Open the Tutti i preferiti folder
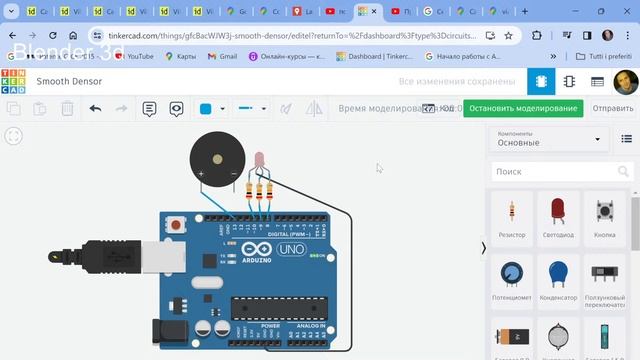The width and height of the screenshot is (640, 360). (x=604, y=56)
